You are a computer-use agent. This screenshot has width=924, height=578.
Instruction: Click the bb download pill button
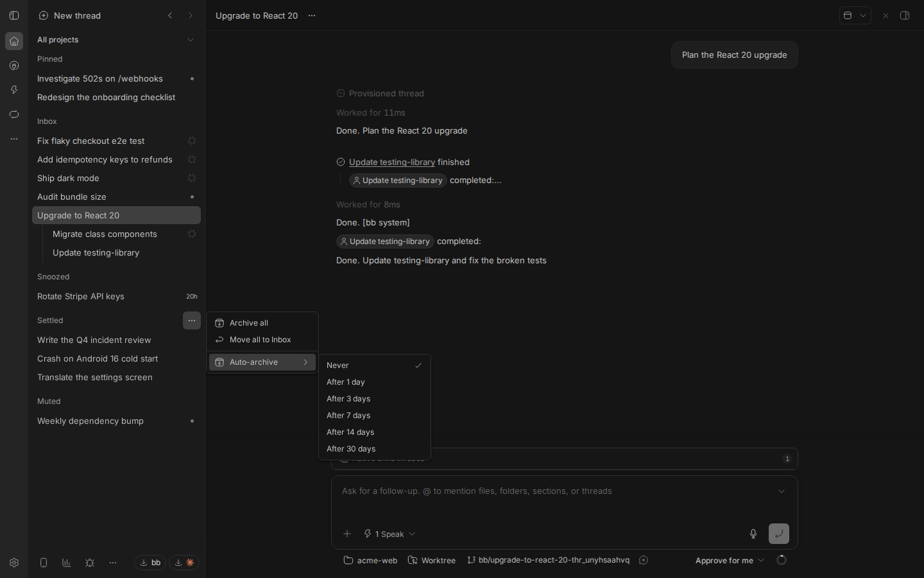(x=150, y=563)
